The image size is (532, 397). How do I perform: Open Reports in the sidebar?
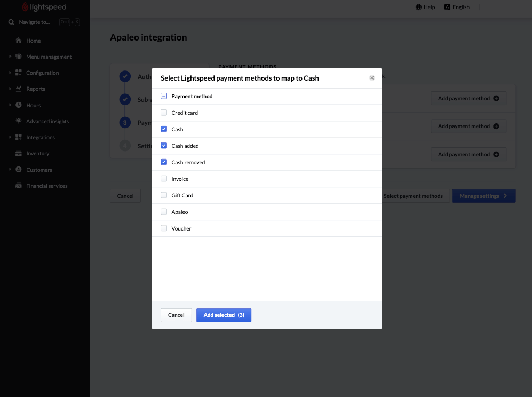[36, 89]
